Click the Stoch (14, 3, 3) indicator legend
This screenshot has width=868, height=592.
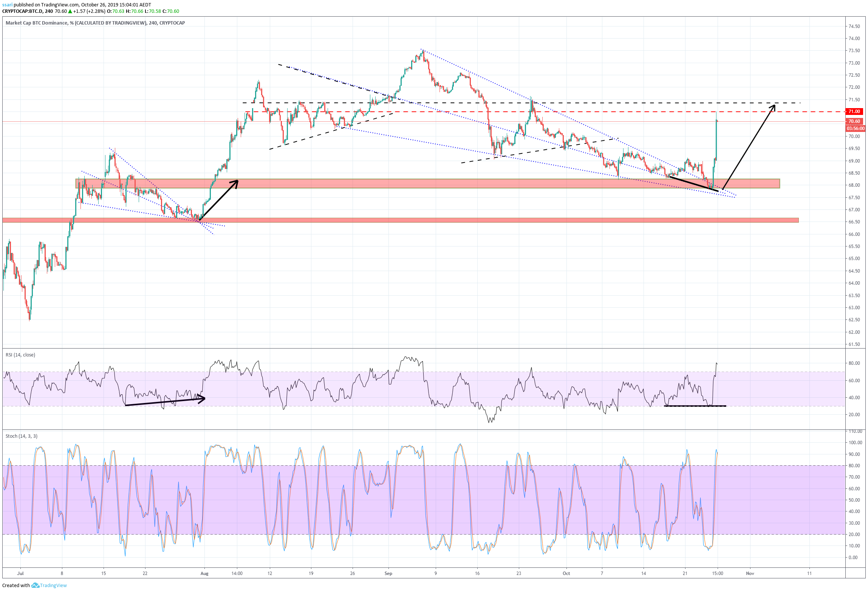tap(22, 436)
